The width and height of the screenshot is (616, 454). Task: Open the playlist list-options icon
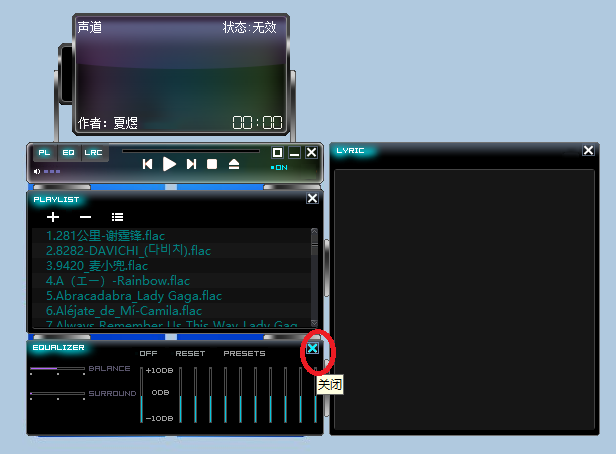click(117, 217)
